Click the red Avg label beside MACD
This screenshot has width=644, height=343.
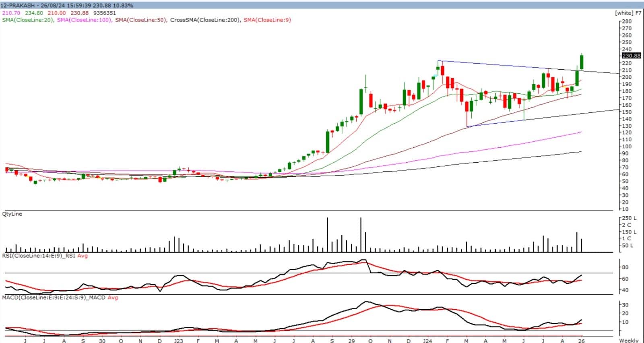113,298
